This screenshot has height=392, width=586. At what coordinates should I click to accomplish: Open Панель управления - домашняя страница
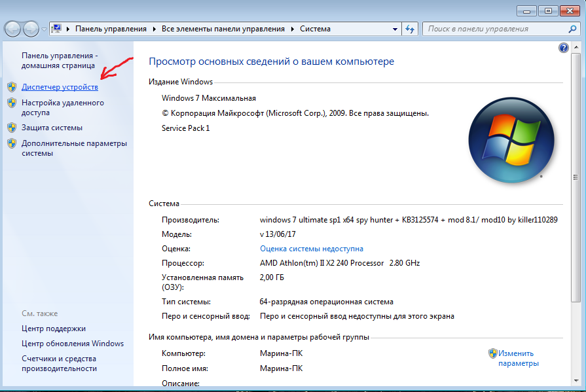pos(60,61)
